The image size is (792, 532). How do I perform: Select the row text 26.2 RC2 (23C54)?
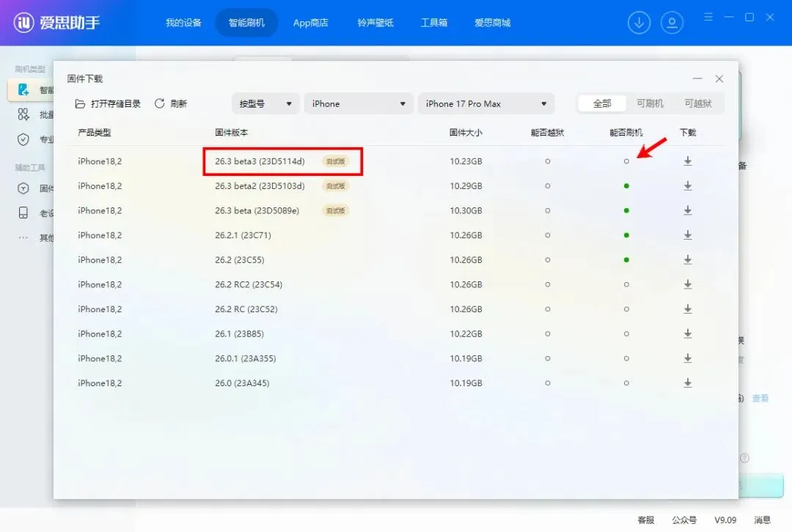click(249, 284)
